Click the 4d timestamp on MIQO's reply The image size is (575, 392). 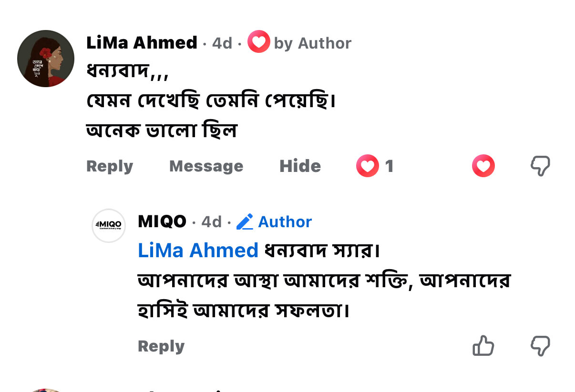212,222
